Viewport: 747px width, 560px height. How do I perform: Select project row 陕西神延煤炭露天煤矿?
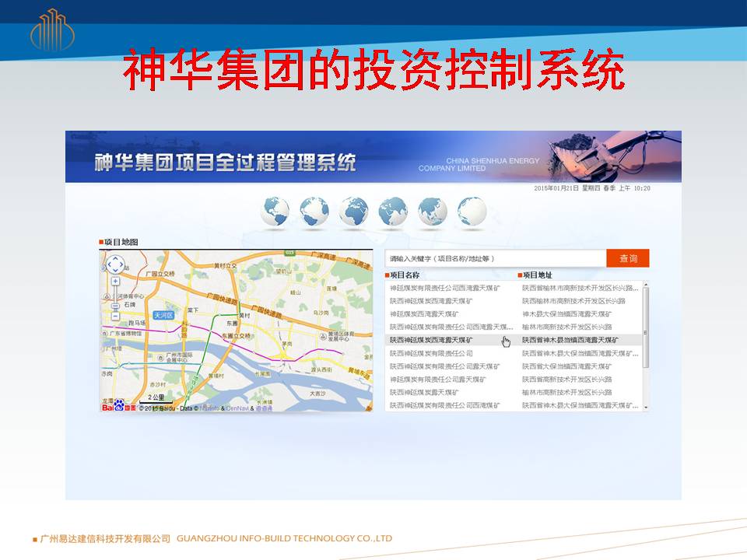point(424,392)
